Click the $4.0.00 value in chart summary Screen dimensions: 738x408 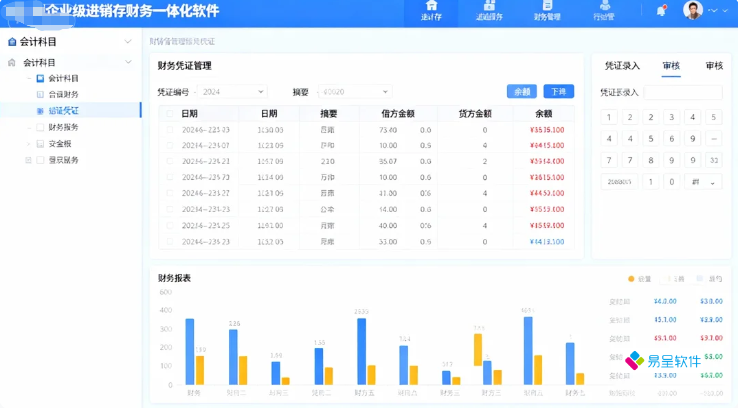(x=665, y=301)
